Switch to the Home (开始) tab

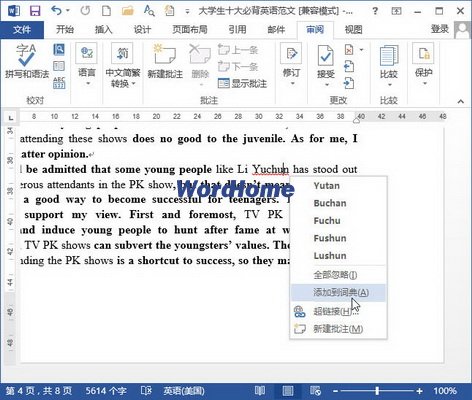pyautogui.click(x=65, y=30)
